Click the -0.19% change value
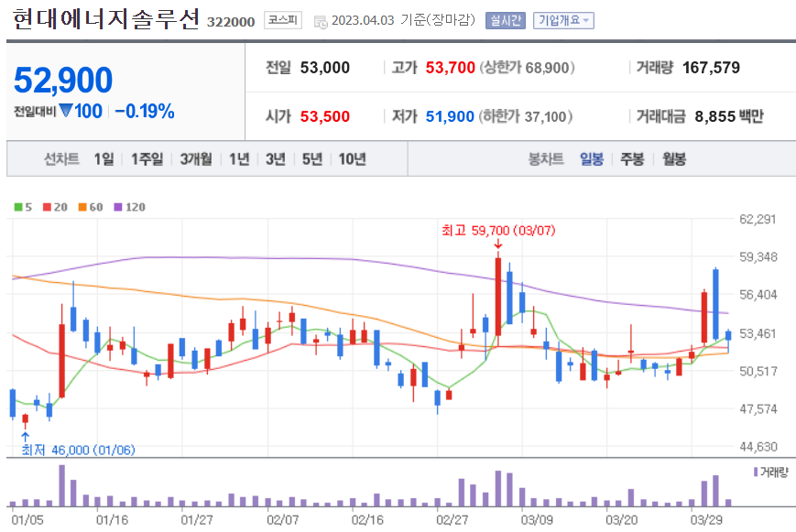The image size is (796, 532). (145, 111)
